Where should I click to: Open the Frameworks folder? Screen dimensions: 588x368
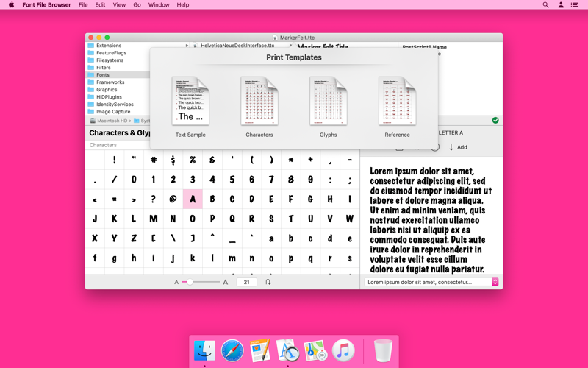pos(110,82)
